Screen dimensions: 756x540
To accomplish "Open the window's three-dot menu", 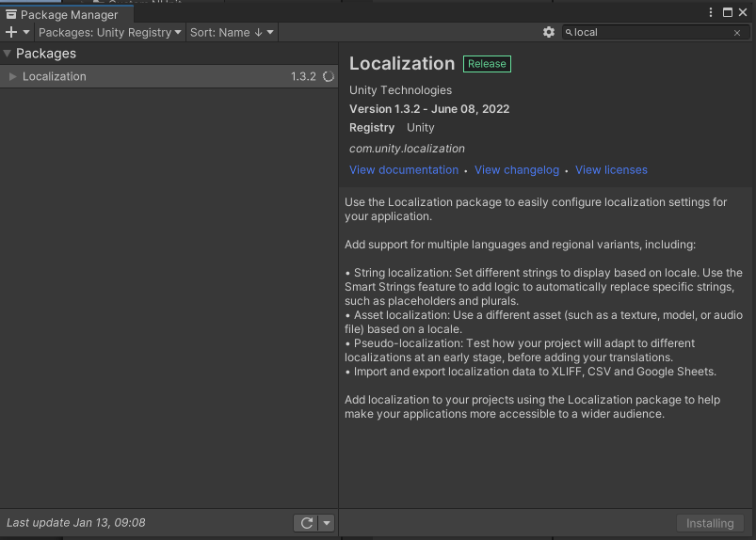I will (x=711, y=12).
